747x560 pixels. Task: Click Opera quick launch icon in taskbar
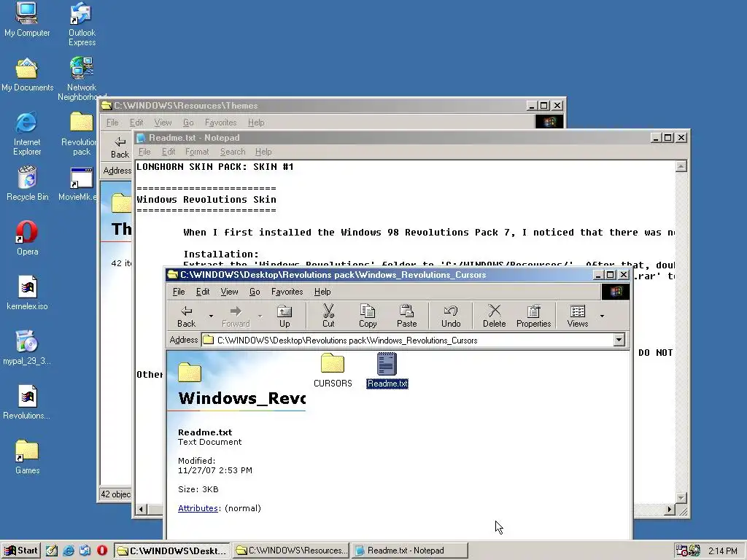coord(102,551)
